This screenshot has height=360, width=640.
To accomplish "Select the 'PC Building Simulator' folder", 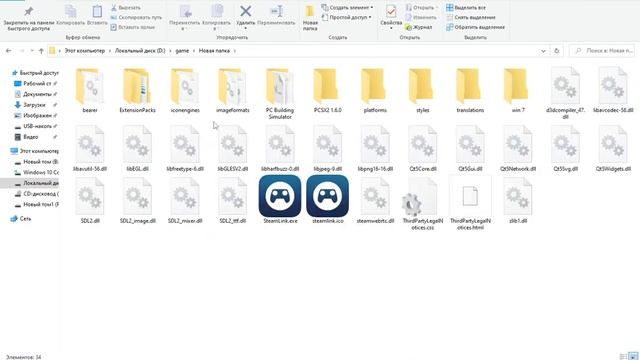I will click(280, 94).
